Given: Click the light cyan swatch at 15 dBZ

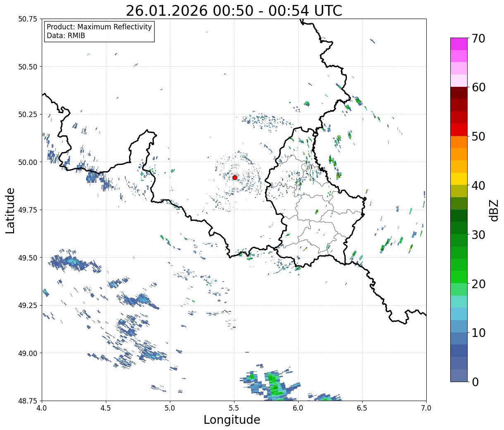Looking at the screenshot, I should pyautogui.click(x=459, y=301).
